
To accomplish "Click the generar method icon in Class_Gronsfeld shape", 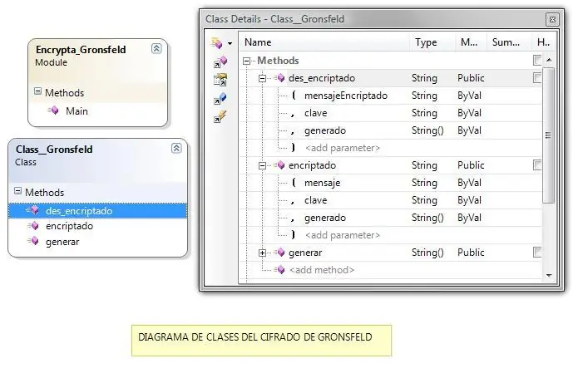I will (x=33, y=241).
